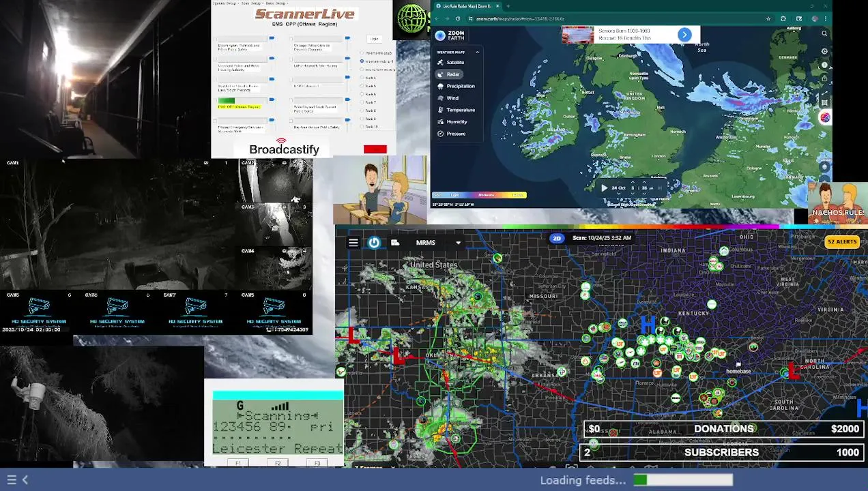Viewport: 868px width, 491px height.
Task: Toggle the Cleveland Police feed checkbox
Action: pos(215,59)
